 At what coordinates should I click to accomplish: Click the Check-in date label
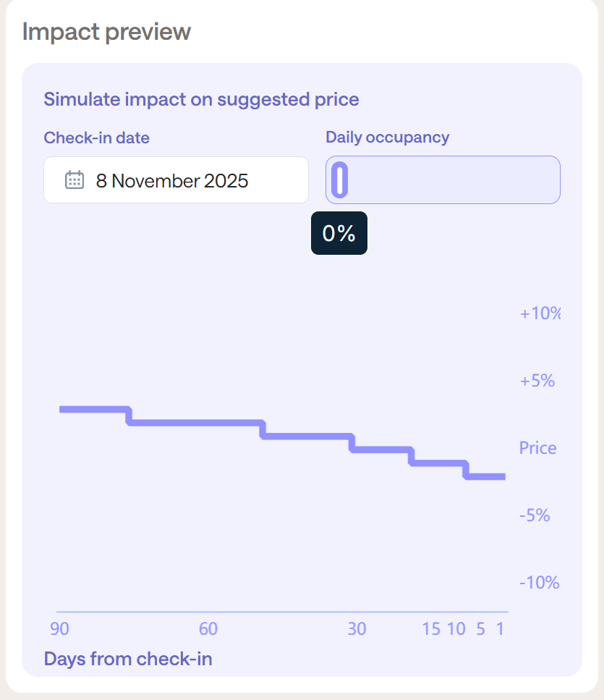(x=96, y=138)
